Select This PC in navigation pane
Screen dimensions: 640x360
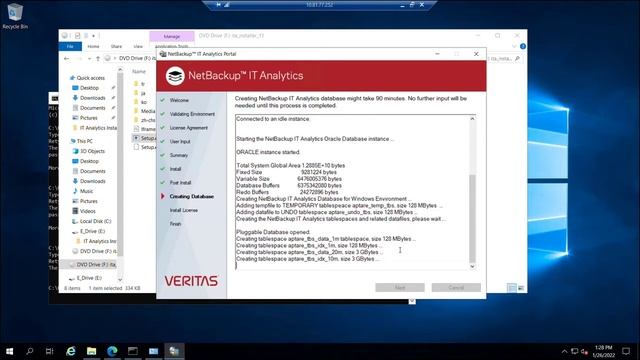pyautogui.click(x=84, y=141)
